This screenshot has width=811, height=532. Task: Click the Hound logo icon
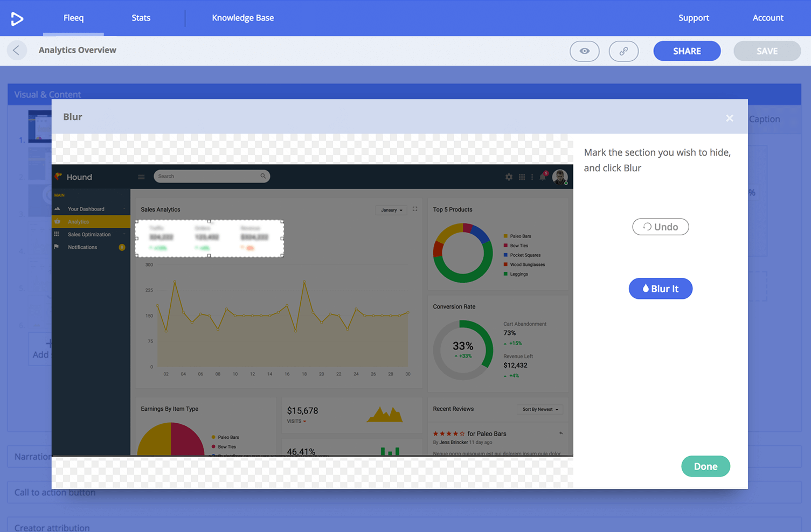(x=58, y=176)
